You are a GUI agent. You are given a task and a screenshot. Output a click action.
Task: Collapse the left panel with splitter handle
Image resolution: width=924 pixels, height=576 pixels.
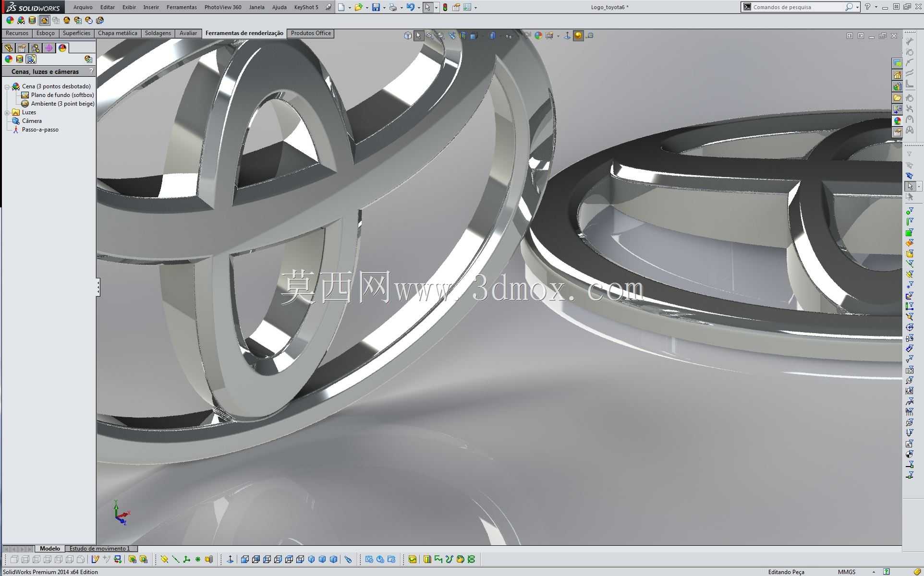[x=98, y=287]
